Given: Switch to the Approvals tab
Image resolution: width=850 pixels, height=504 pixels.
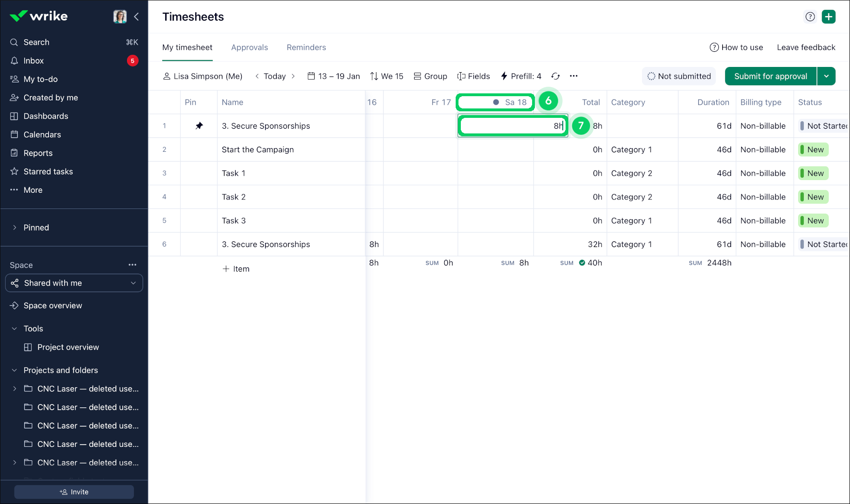Looking at the screenshot, I should (x=249, y=48).
